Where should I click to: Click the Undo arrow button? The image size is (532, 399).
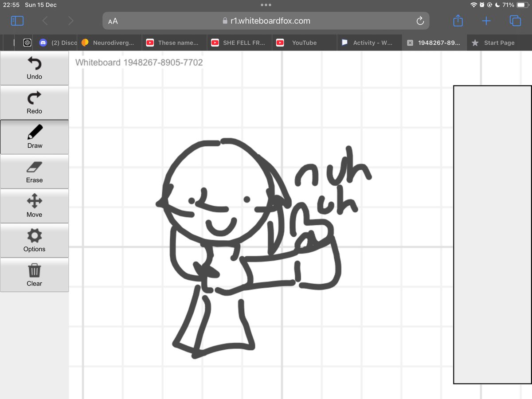click(x=34, y=68)
